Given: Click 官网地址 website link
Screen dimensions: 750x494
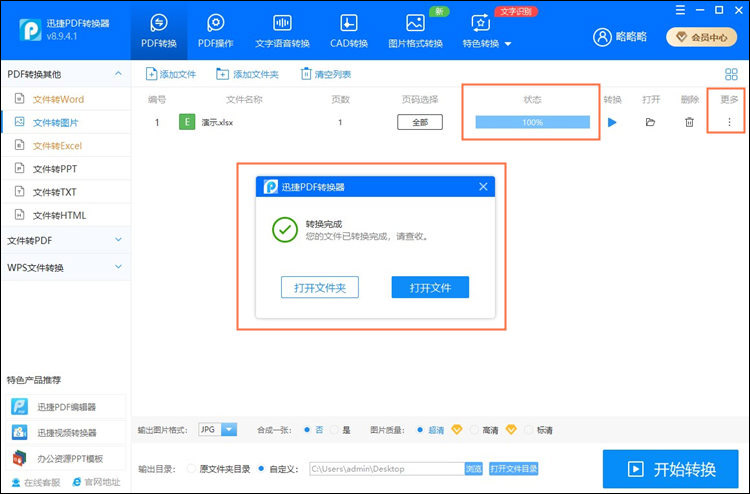Looking at the screenshot, I should (96, 482).
